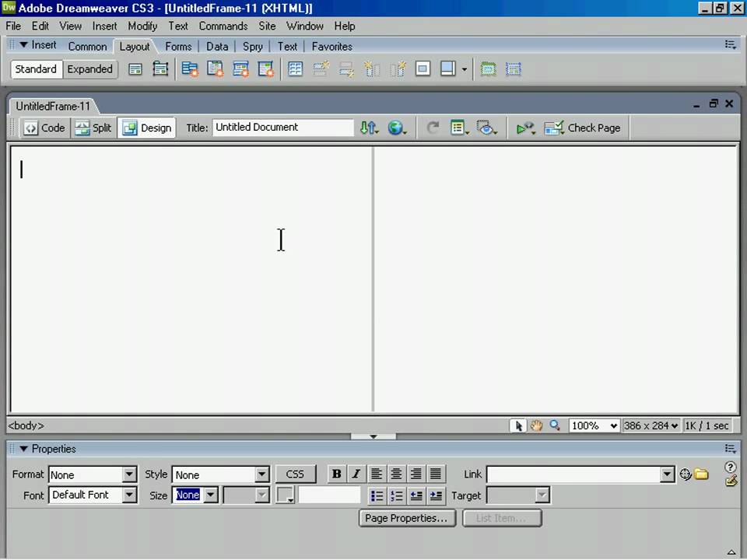Switch to Expanded tables mode
This screenshot has height=560, width=747.
click(x=90, y=69)
